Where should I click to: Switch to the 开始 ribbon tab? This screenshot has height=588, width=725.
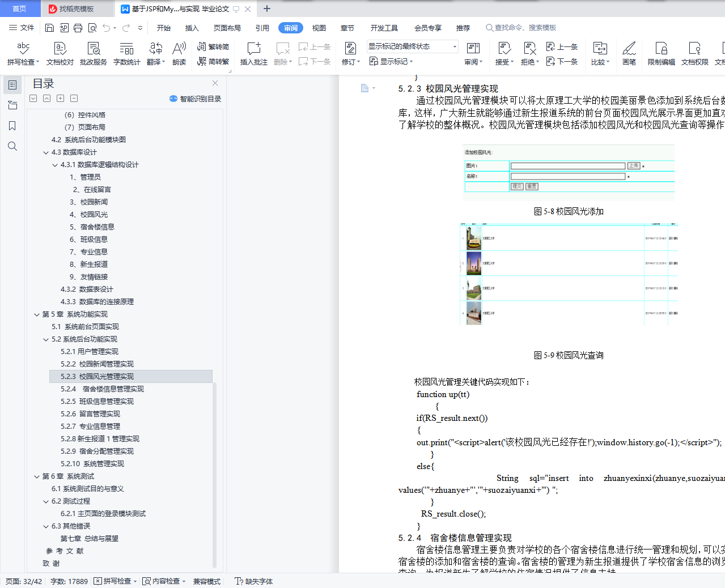164,28
